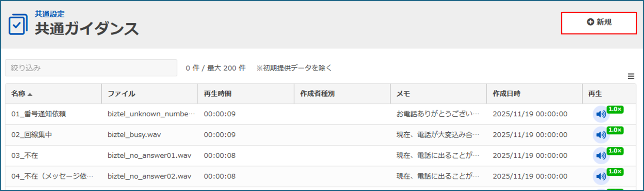
Task: Click the ファイル column header
Action: [121, 94]
